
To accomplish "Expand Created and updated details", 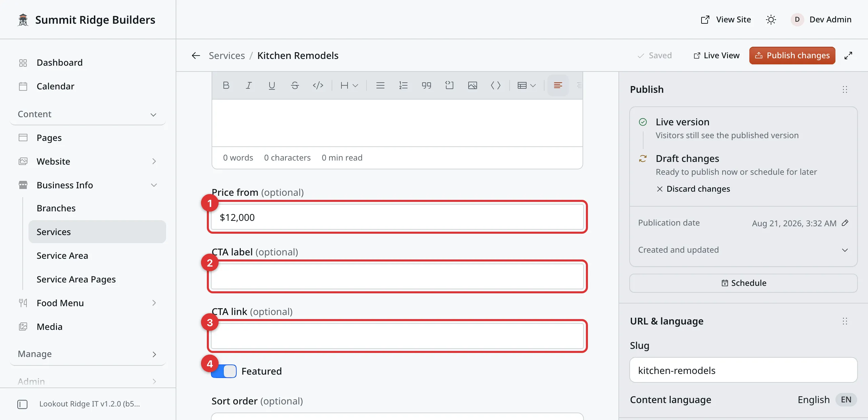I will [x=744, y=250].
